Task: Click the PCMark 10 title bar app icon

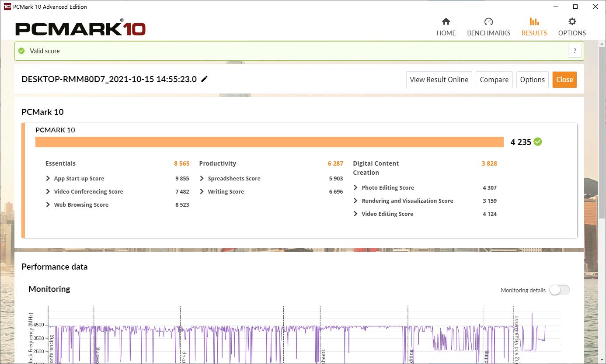Action: [x=7, y=7]
